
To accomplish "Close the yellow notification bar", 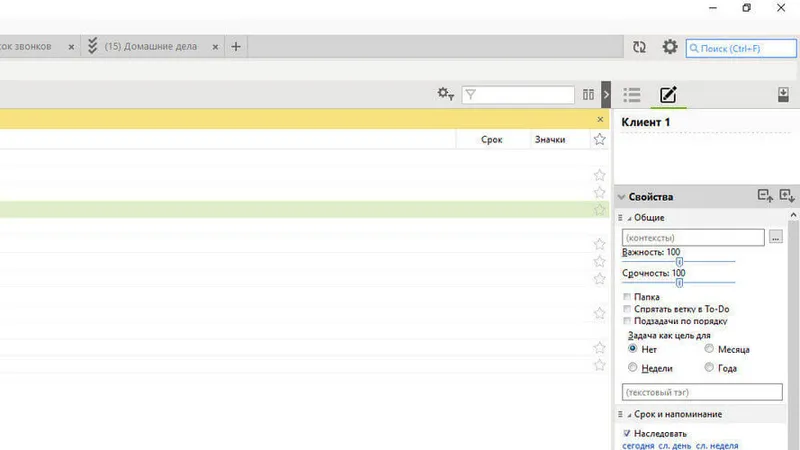I will pyautogui.click(x=600, y=119).
